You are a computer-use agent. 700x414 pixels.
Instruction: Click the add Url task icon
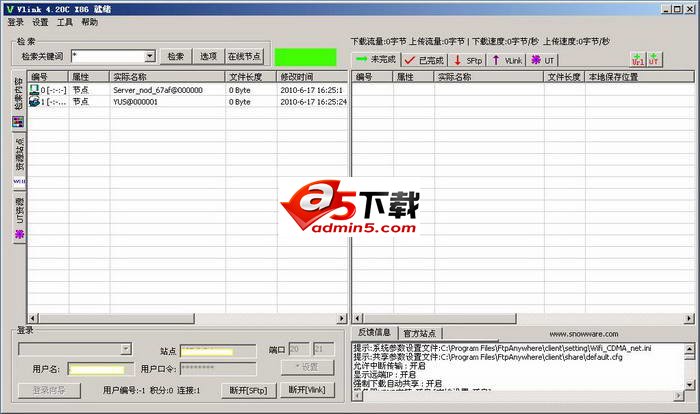(638, 59)
